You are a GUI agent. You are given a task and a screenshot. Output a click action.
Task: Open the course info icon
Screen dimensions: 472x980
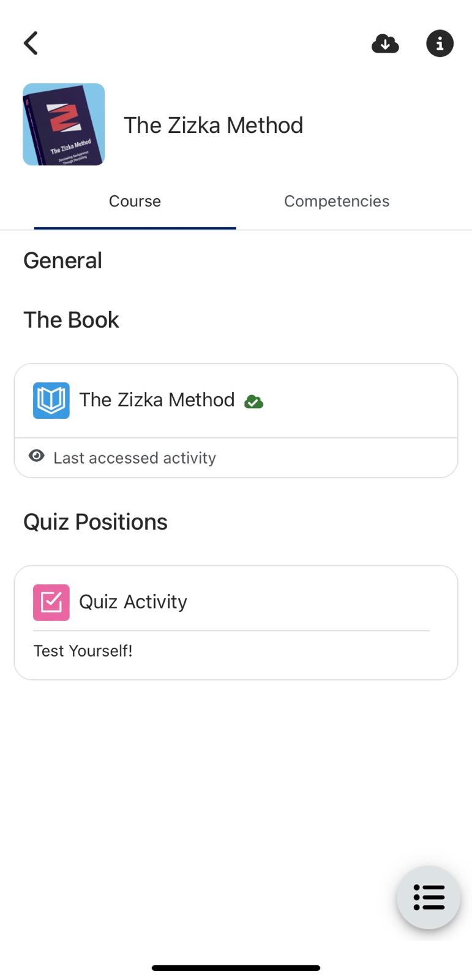[x=440, y=44]
